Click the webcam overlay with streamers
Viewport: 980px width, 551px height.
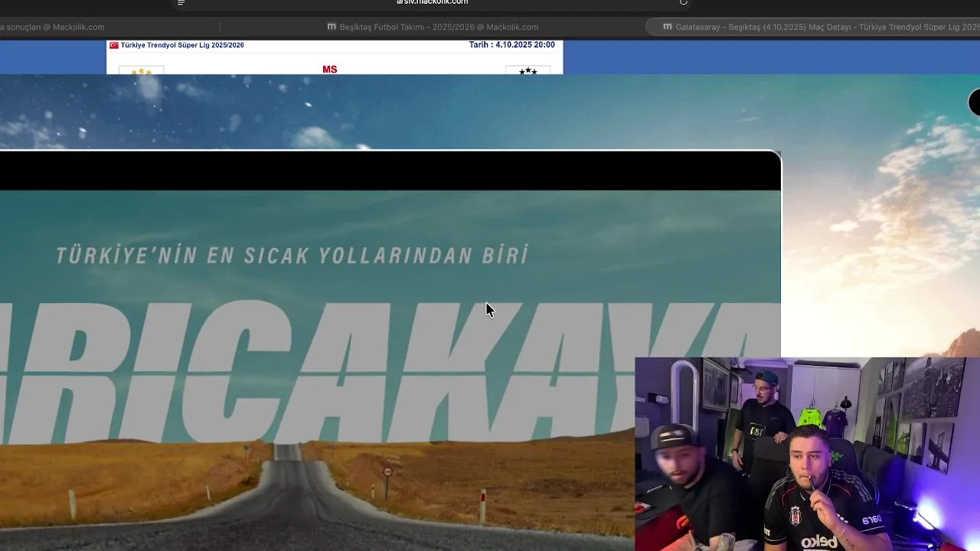click(x=807, y=454)
